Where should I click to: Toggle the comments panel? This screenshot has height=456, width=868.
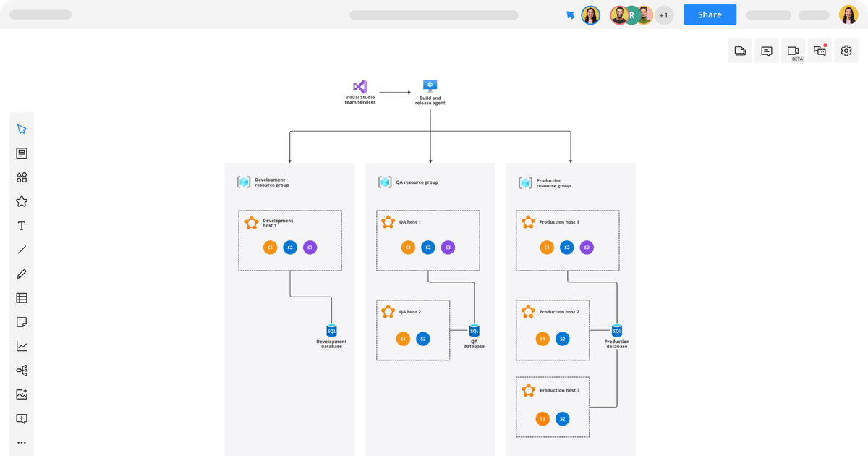point(766,51)
